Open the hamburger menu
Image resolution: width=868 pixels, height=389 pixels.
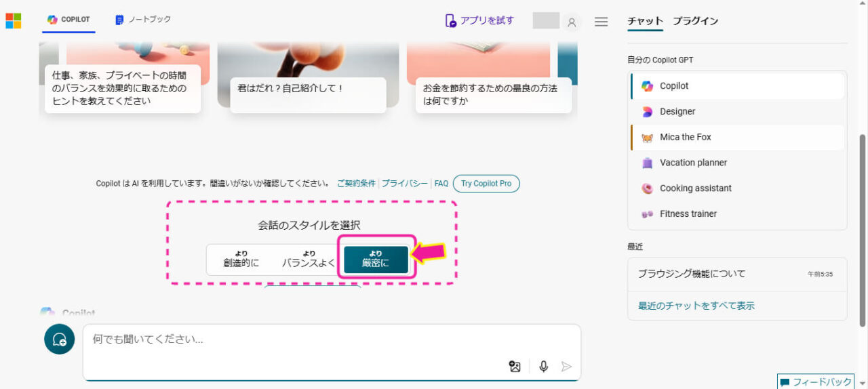click(x=601, y=22)
